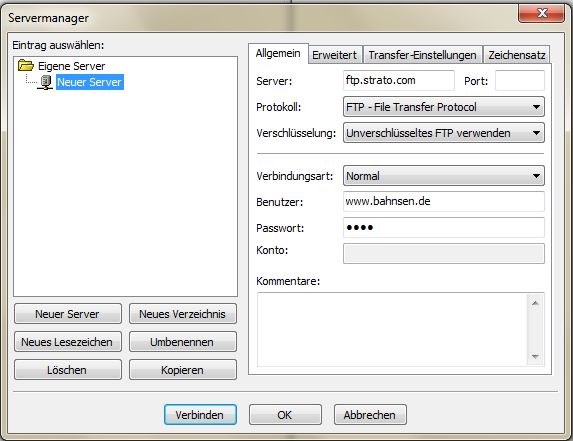Viewport: 573px width, 441px height.
Task: Open the Zeichensatz tab
Action: (x=517, y=55)
